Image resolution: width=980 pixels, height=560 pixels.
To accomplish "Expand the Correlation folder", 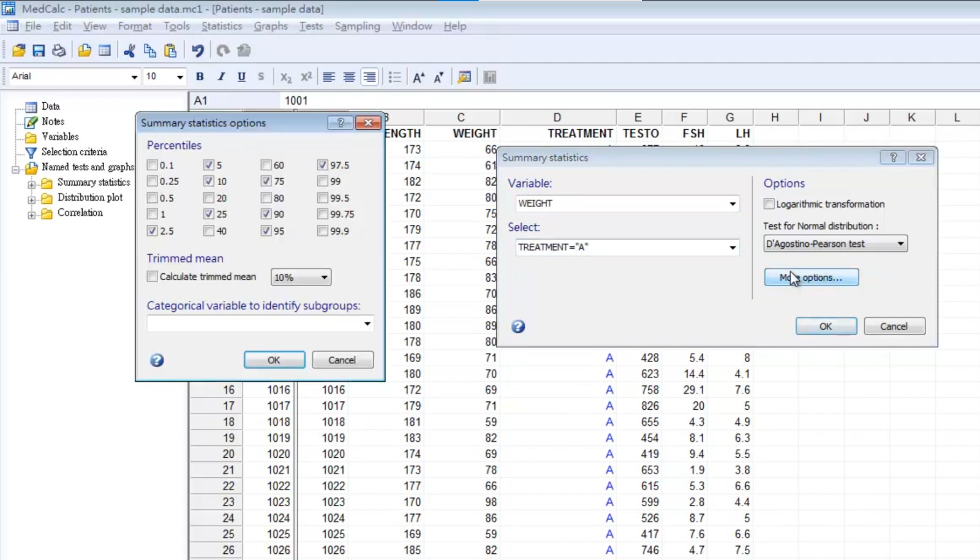I will (x=31, y=214).
